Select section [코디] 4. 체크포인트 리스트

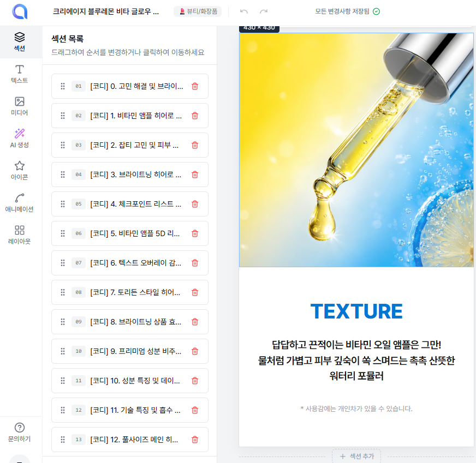pos(130,204)
